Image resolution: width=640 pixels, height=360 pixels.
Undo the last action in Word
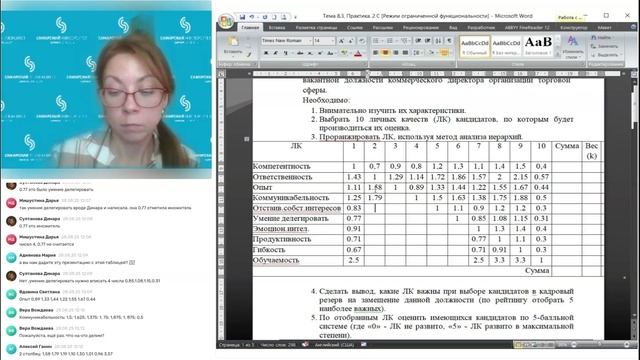[252, 17]
